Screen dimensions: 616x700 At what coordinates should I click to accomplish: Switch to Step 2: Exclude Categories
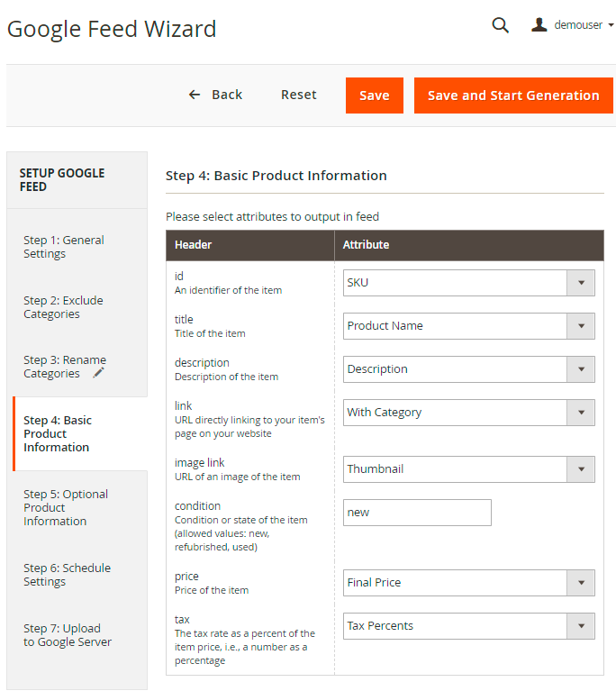[x=63, y=307]
